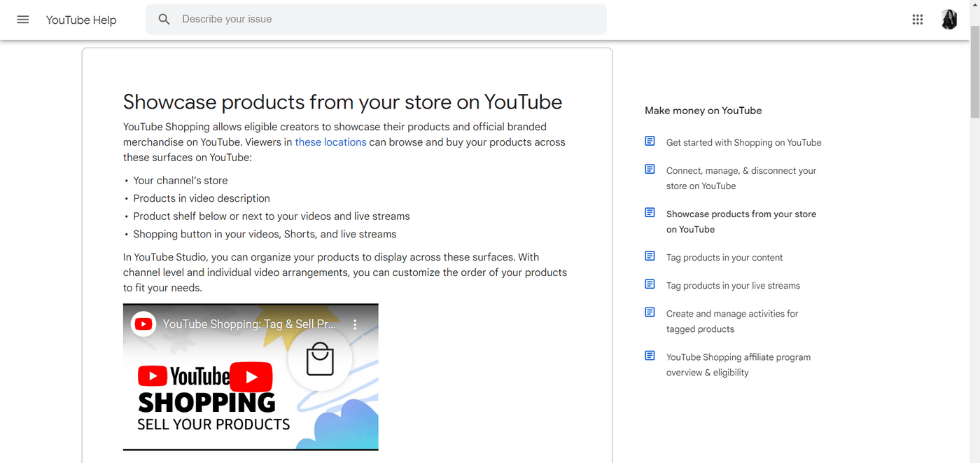Open 'Tag products in your live streams' article
Image resolution: width=980 pixels, height=463 pixels.
tap(732, 285)
